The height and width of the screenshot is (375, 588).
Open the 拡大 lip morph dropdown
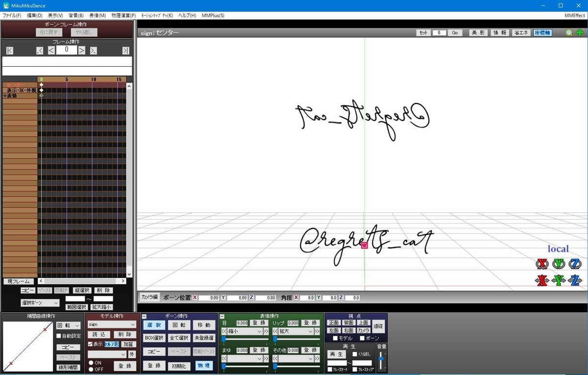point(296,331)
